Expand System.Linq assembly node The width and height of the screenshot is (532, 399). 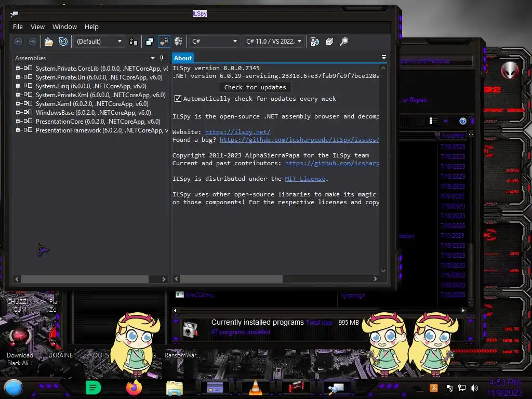pyautogui.click(x=18, y=86)
